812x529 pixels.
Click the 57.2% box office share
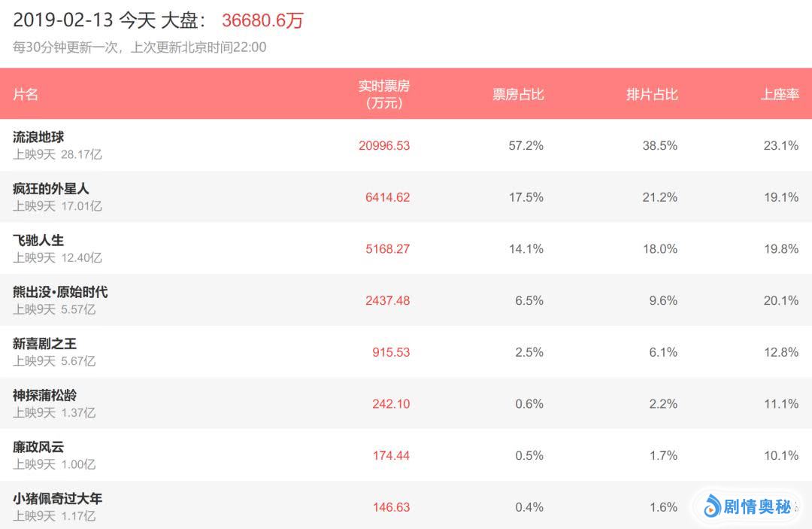[x=526, y=145]
